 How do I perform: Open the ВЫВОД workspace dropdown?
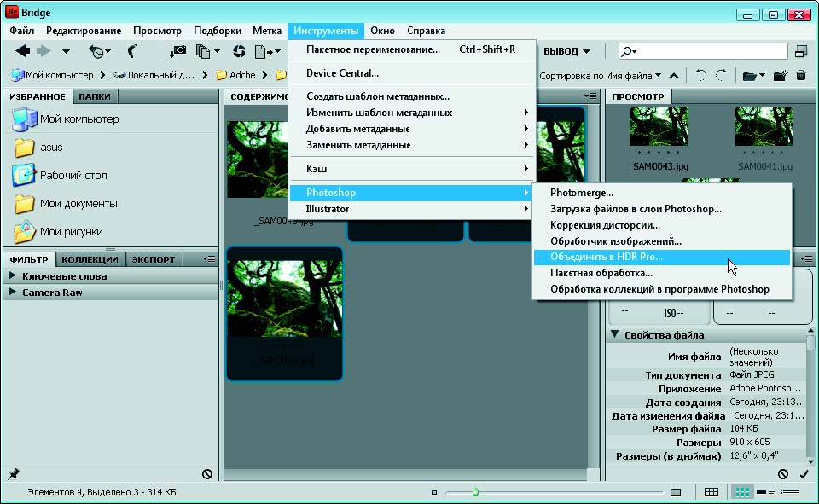[567, 51]
